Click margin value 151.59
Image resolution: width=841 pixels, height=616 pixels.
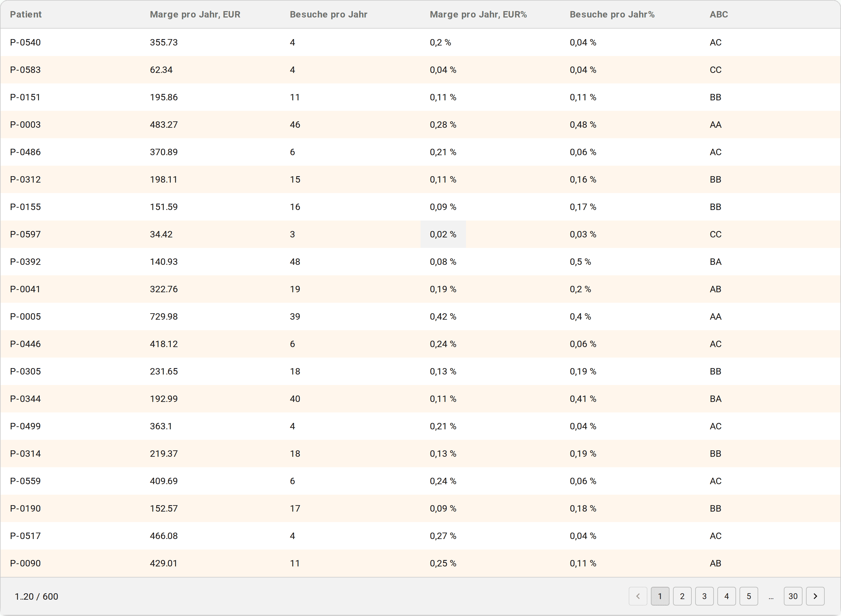pyautogui.click(x=164, y=207)
